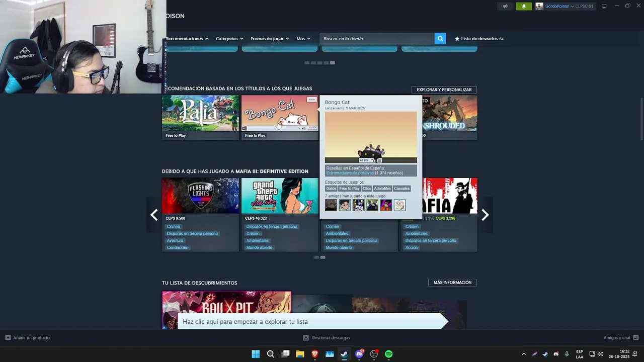The width and height of the screenshot is (644, 362).
Task: Click the Explorar y personalizar button
Action: pos(444,89)
